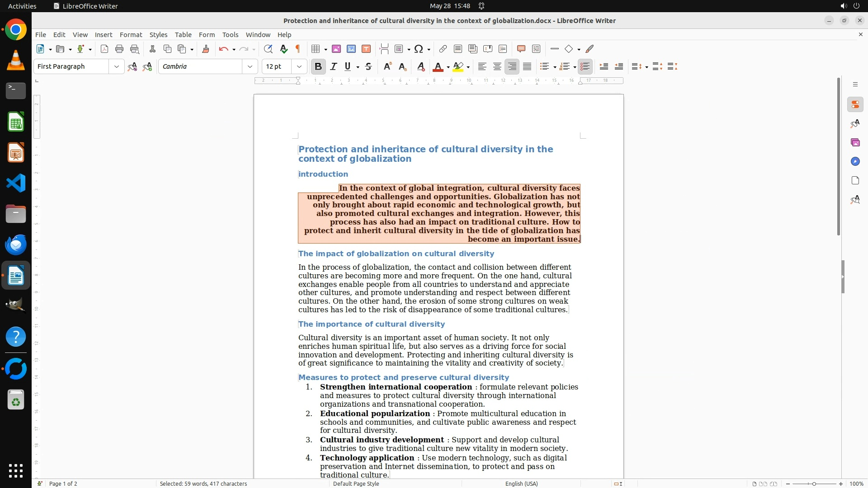Click the Print icon in toolbar
This screenshot has height=488, width=868.
(119, 49)
